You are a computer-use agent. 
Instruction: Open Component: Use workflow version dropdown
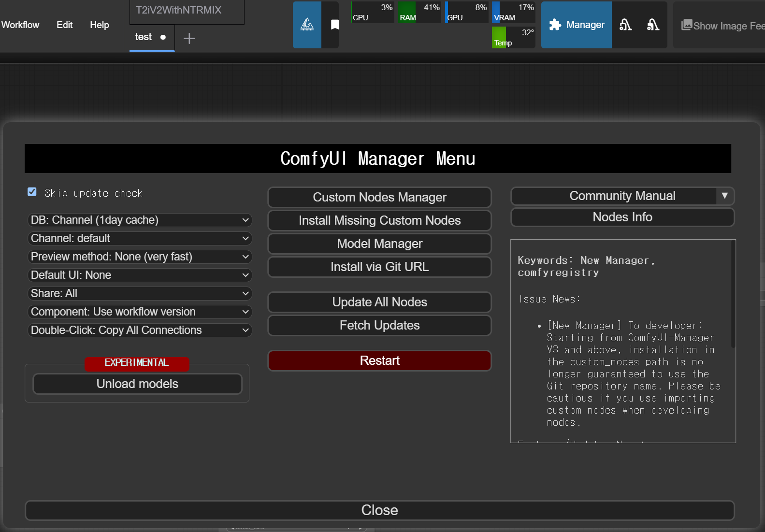pyautogui.click(x=140, y=312)
